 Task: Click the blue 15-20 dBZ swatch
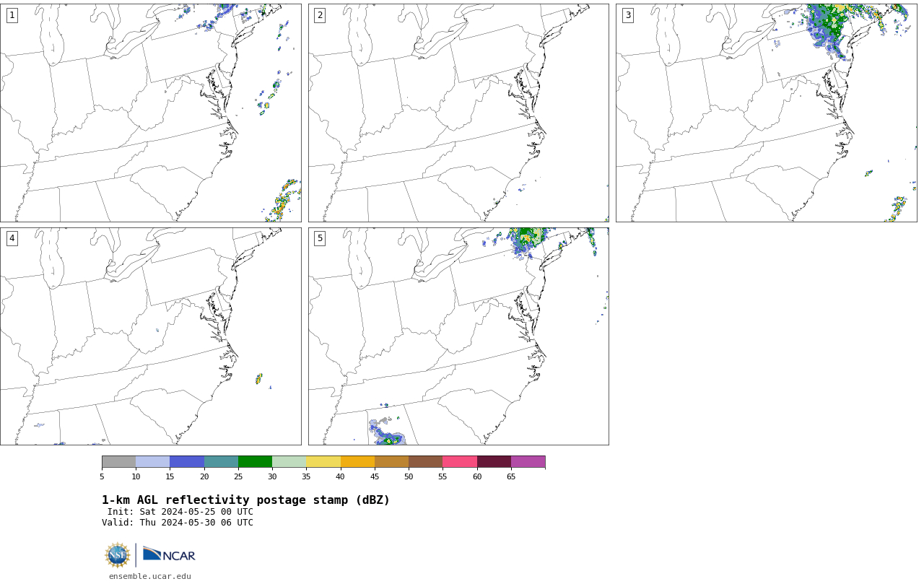187,462
